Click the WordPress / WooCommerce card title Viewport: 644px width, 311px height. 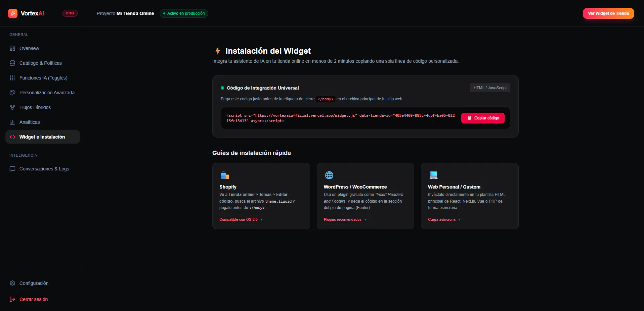pyautogui.click(x=355, y=187)
